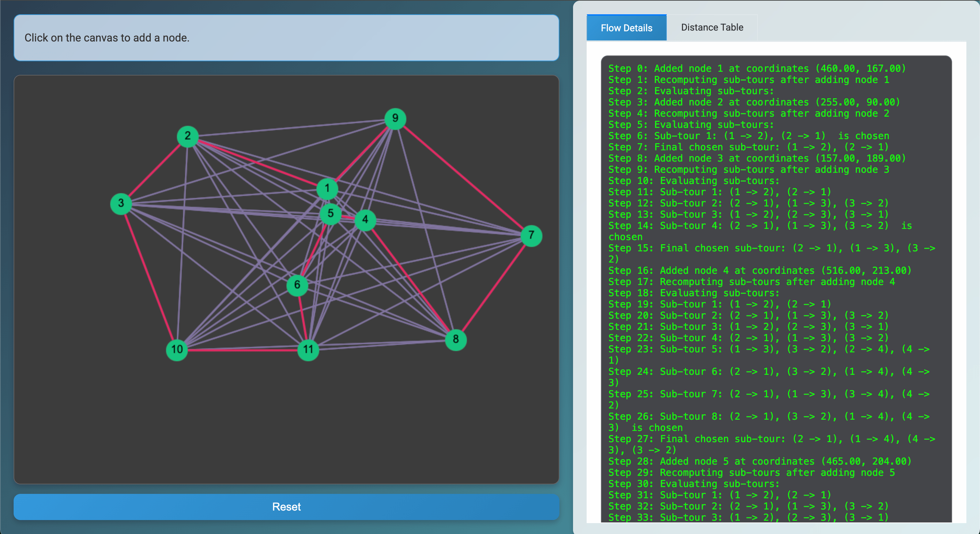The image size is (980, 534).
Task: Click graph node 6
Action: (297, 285)
